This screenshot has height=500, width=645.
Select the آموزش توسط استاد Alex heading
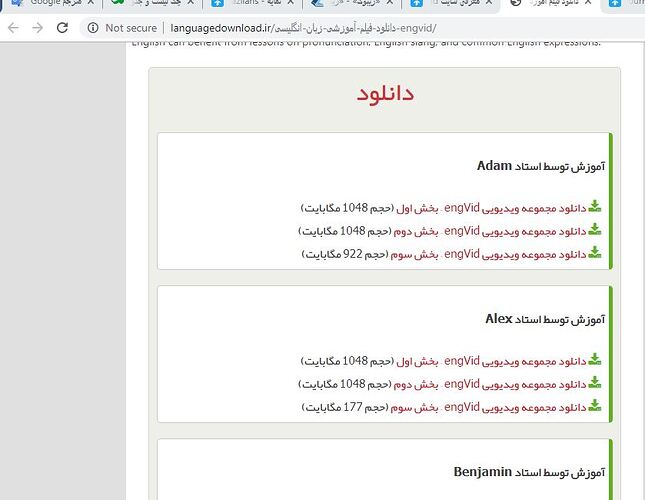click(x=545, y=319)
